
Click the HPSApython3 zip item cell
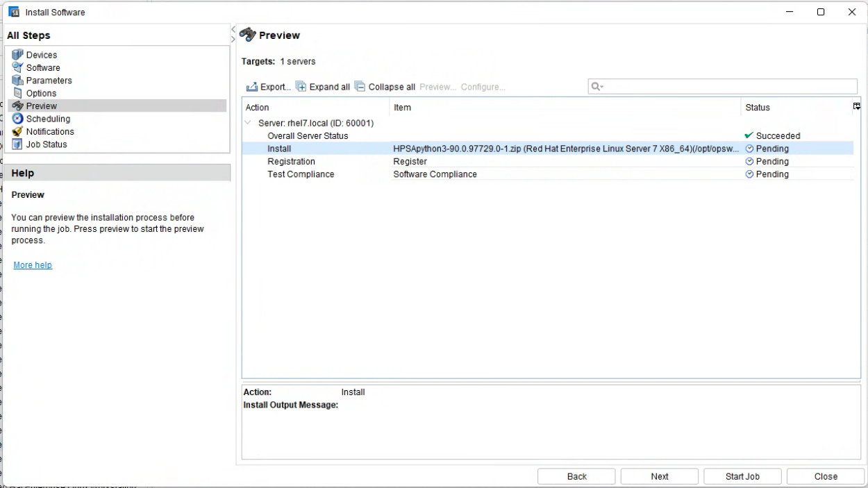(x=566, y=149)
